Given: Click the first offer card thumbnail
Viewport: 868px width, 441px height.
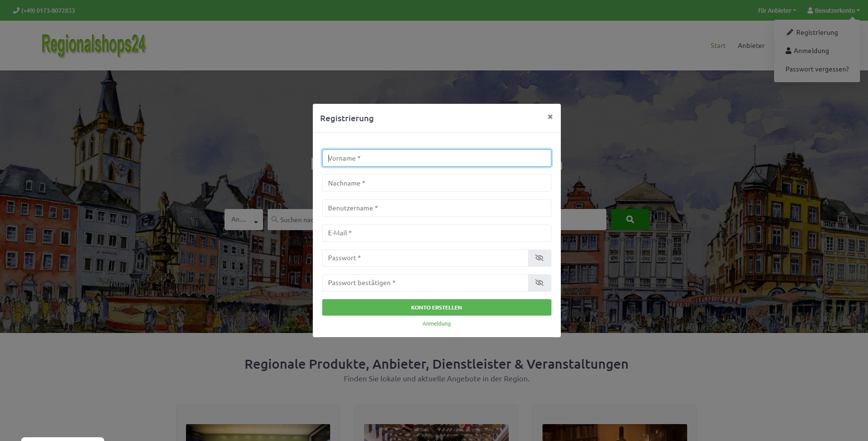Looking at the screenshot, I should [x=258, y=433].
